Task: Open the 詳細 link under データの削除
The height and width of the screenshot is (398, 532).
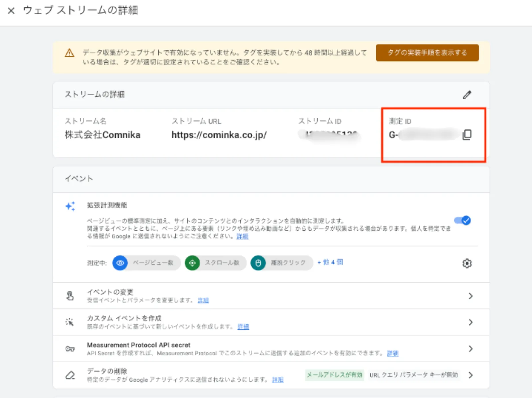Action: (x=278, y=380)
